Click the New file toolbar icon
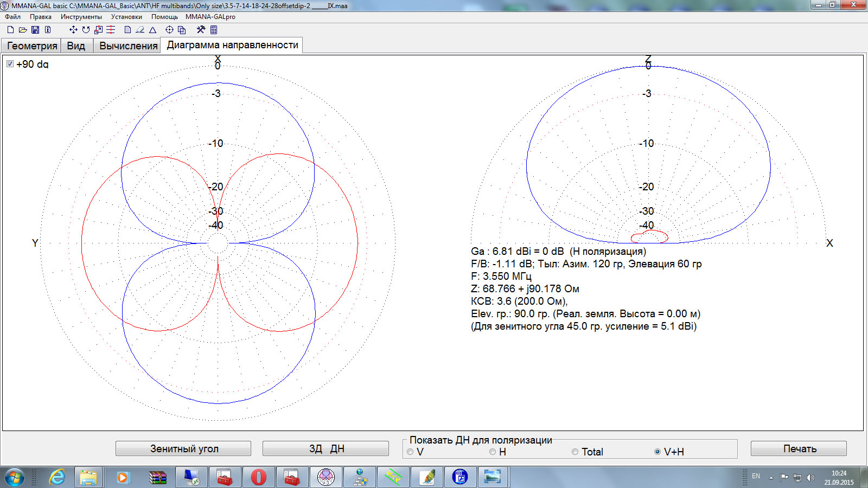 (10, 30)
